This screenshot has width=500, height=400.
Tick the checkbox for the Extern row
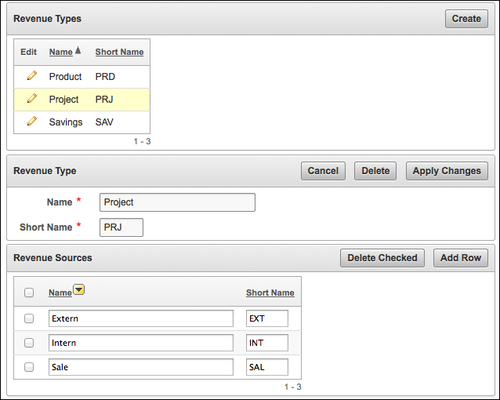pos(29,318)
